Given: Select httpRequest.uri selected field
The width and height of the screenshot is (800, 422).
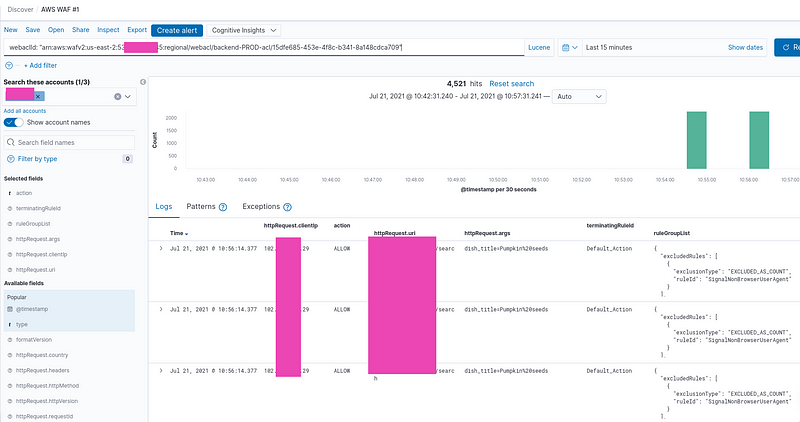Looking at the screenshot, I should click(35, 269).
